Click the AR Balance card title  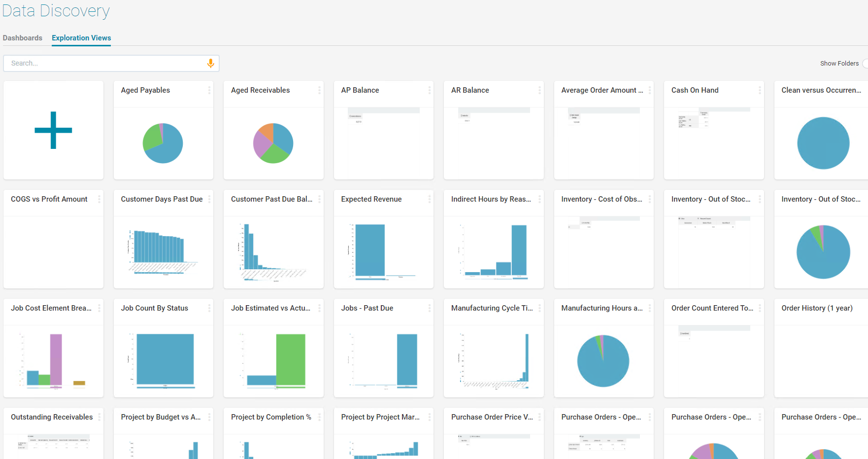470,90
